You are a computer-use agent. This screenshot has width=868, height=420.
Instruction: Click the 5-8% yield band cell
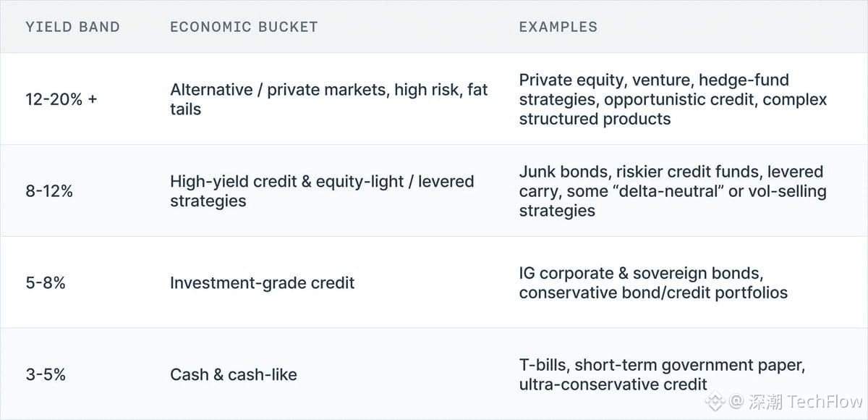click(46, 283)
